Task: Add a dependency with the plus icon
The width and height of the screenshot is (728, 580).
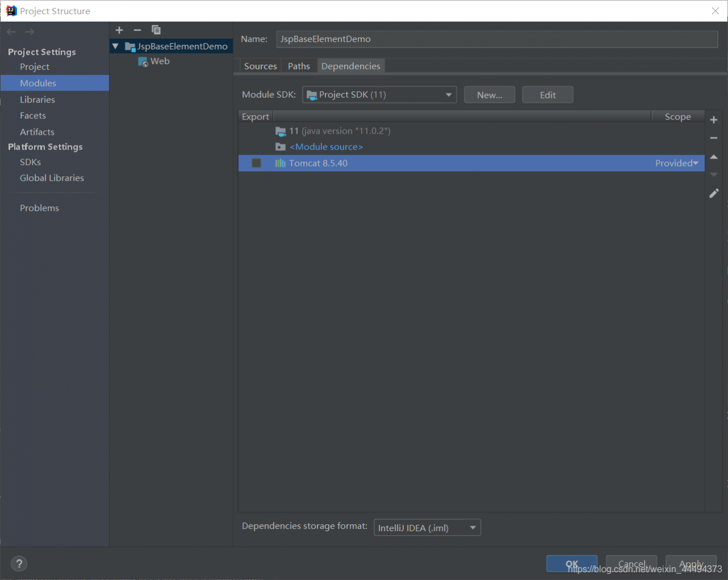Action: tap(714, 120)
